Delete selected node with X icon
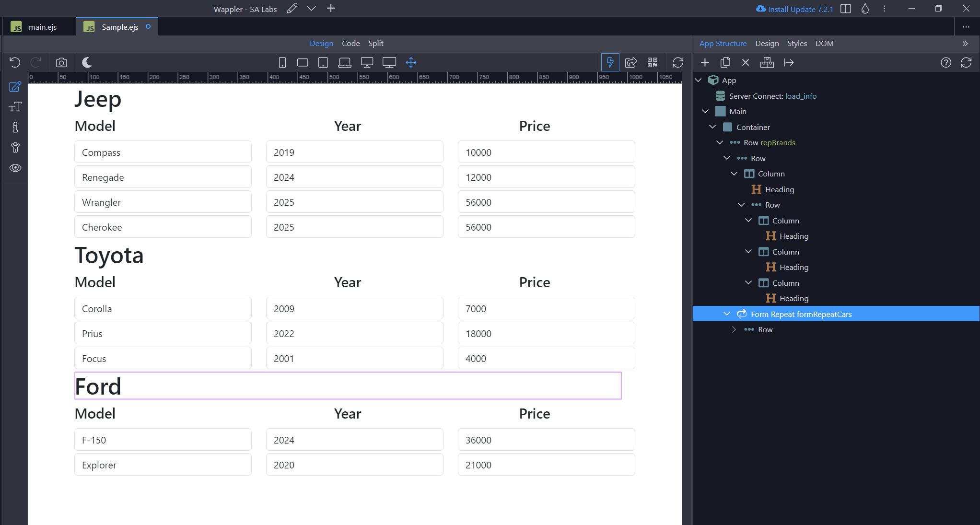This screenshot has height=525, width=980. 746,62
